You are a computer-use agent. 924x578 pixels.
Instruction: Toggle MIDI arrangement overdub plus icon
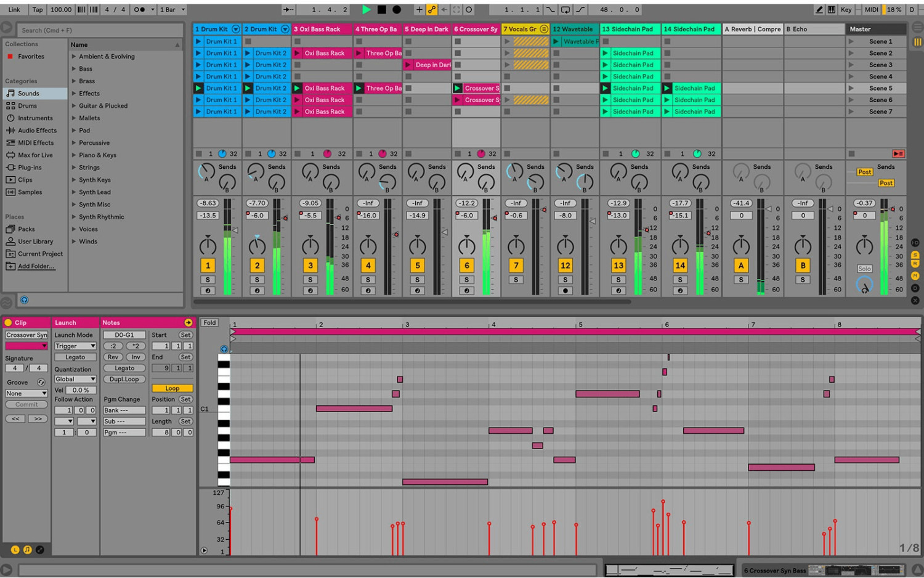tap(419, 9)
